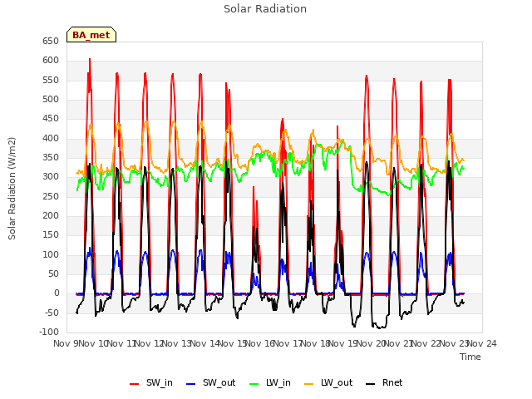Viewport: 532px width, 399px height.
Task: Click the -100 y-axis tick label
Action: 49,332
